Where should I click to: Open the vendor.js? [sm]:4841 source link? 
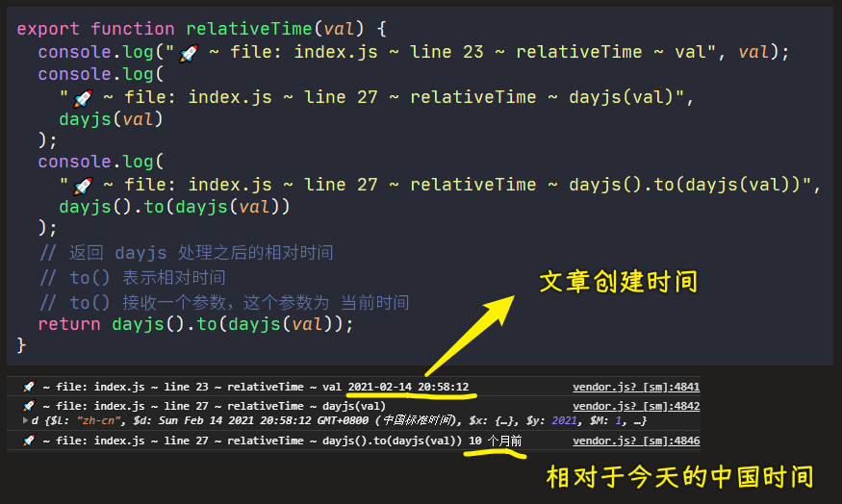click(x=636, y=387)
